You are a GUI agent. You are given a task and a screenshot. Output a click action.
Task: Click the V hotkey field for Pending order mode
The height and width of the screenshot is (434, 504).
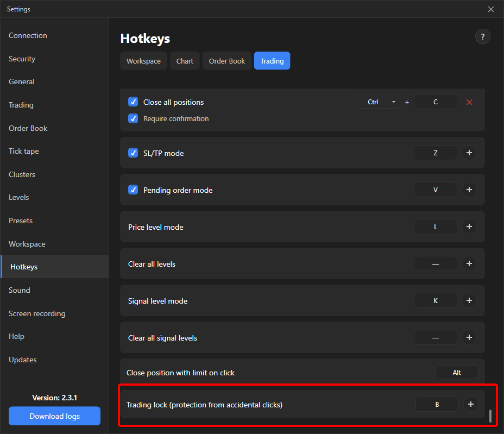(436, 190)
